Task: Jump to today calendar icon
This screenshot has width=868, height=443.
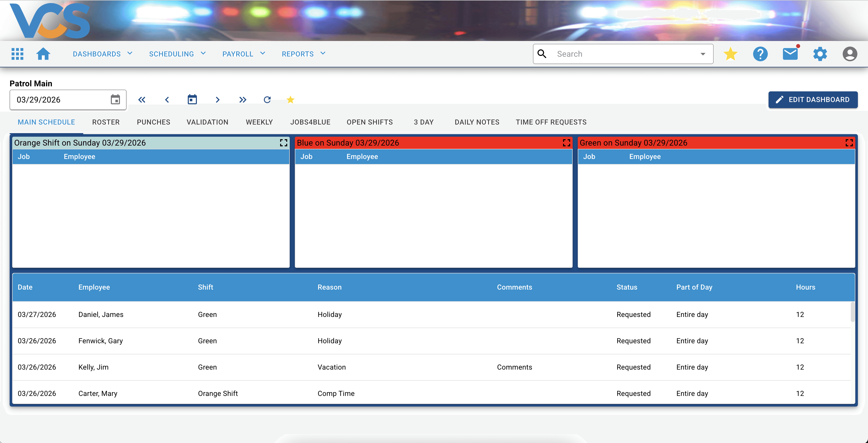Action: click(192, 100)
